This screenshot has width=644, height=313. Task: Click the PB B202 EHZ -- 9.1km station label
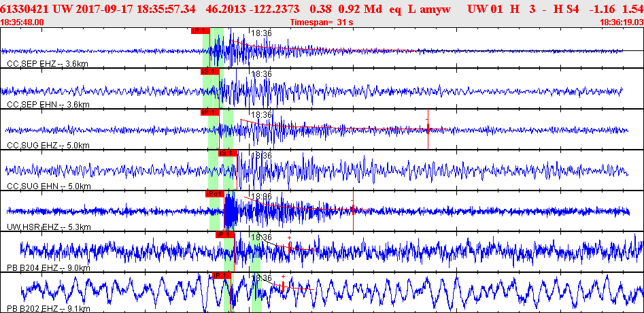coord(48,309)
